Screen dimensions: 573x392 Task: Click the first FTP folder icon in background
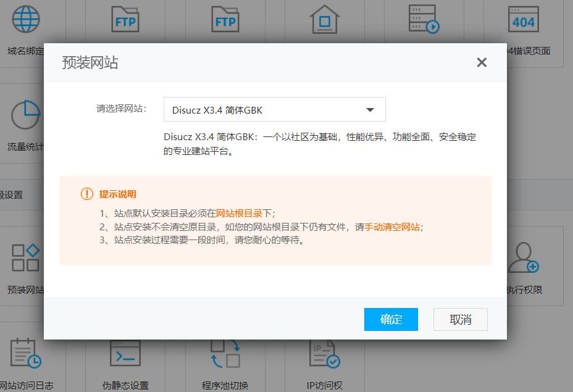coord(125,19)
